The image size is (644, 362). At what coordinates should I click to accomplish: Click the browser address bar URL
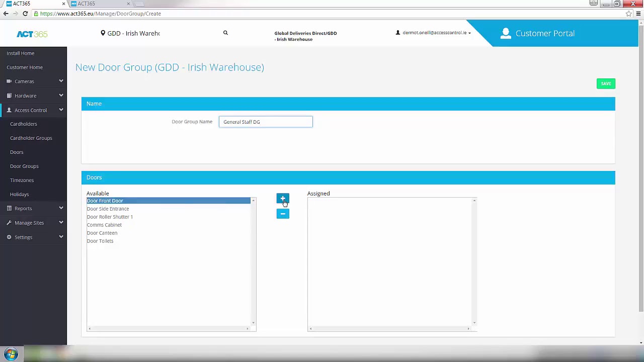coord(101,14)
